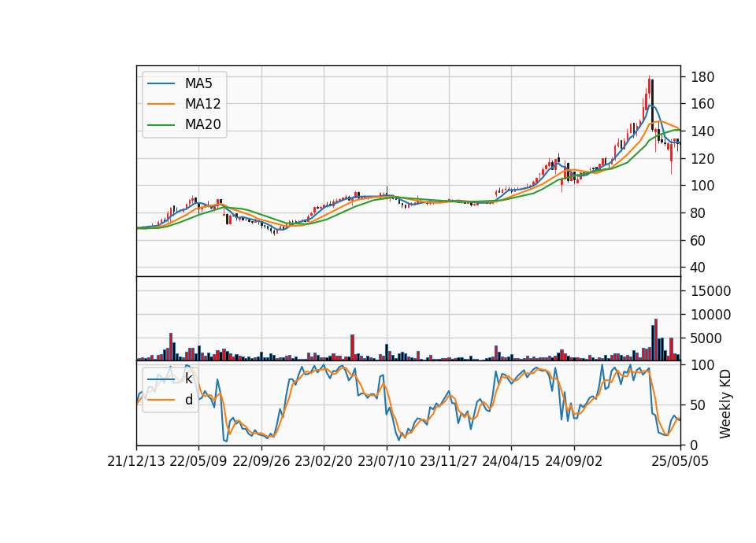Image resolution: width=756 pixels, height=543 pixels.
Task: Click the 80 price axis label
Action: [x=699, y=213]
